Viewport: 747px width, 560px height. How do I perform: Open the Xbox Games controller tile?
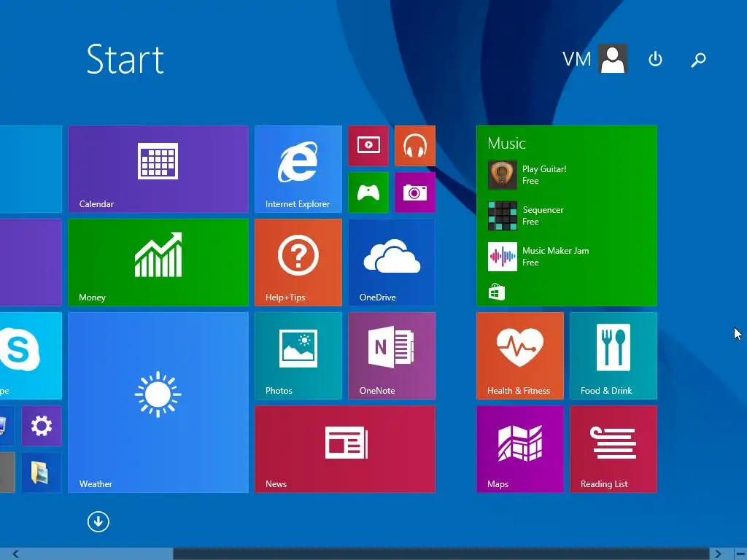368,192
